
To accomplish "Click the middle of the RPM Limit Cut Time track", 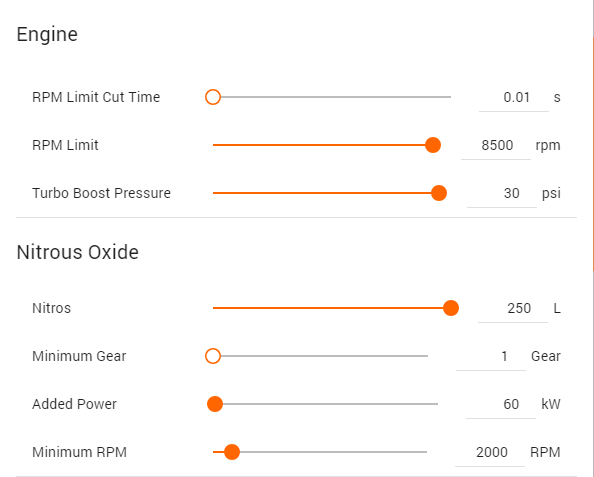I will (332, 97).
